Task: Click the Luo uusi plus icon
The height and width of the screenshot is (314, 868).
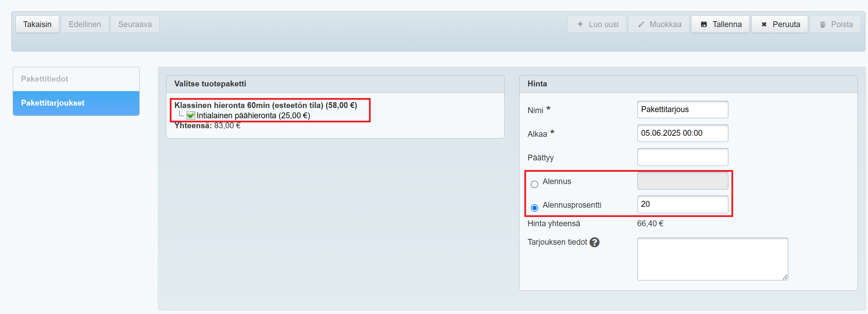Action: coord(580,24)
